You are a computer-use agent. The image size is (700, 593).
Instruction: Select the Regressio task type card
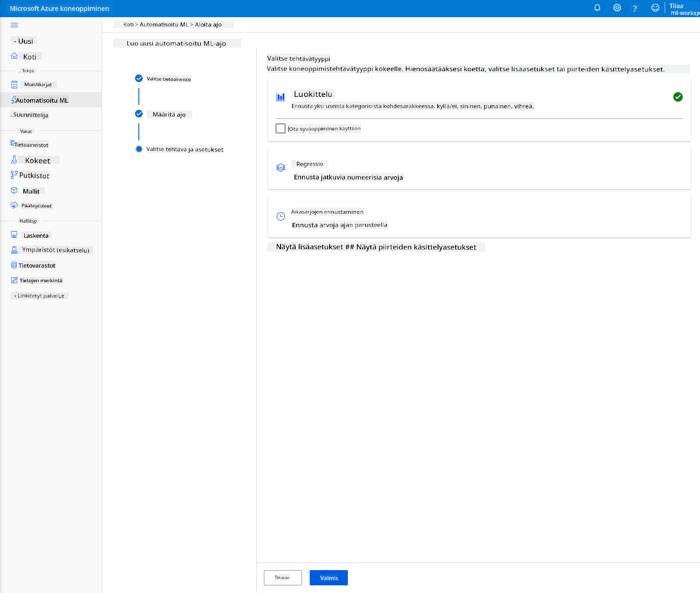pos(479,169)
